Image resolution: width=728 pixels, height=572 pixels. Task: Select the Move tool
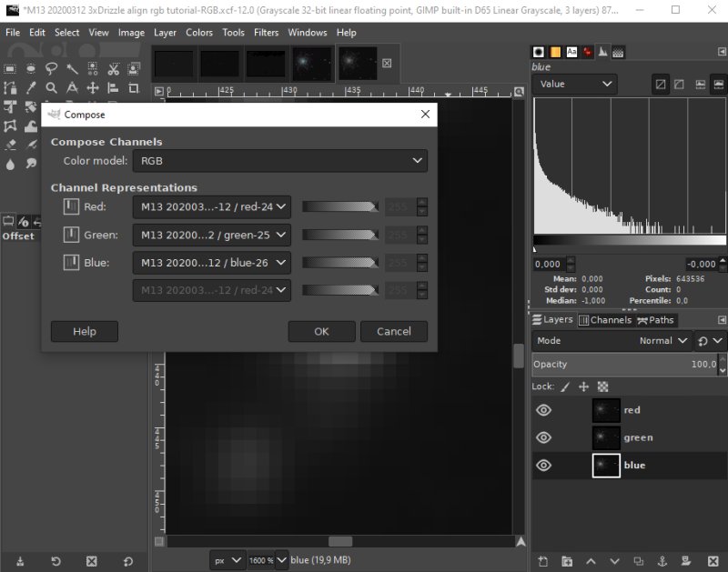(93, 87)
